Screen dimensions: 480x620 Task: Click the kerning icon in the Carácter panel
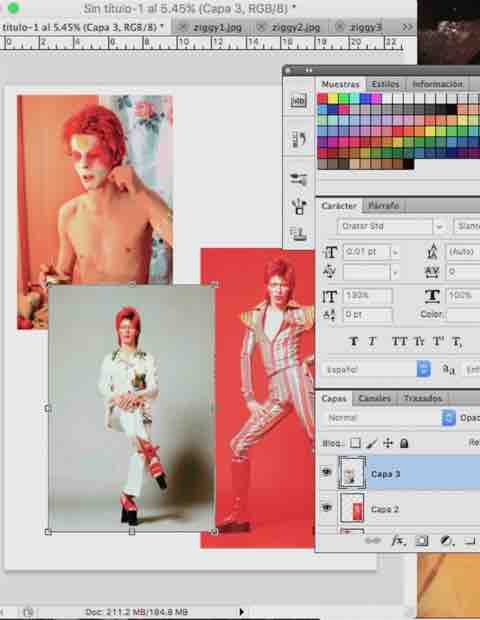[330, 271]
